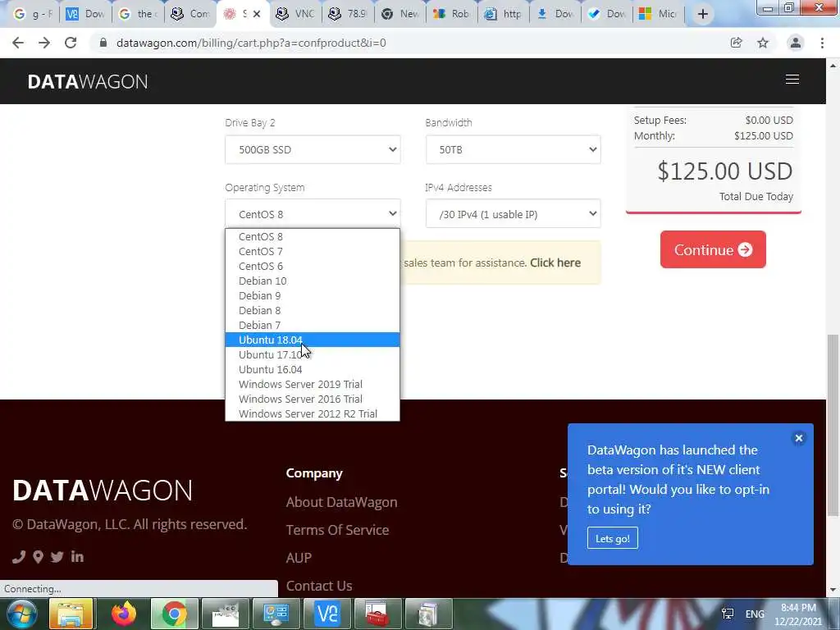Choose Debian 10 in the OS list
Viewport: 840px width, 630px height.
tap(313, 281)
